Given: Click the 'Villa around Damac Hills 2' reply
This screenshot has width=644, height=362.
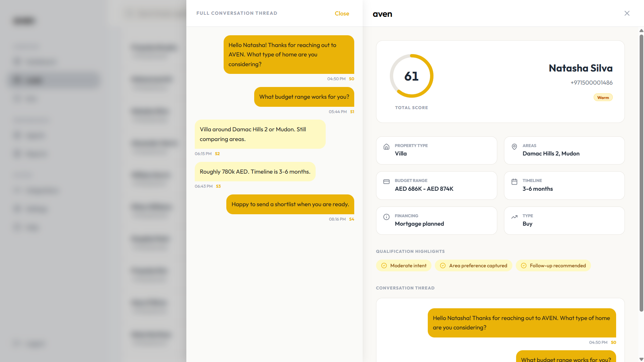Looking at the screenshot, I should [x=260, y=134].
